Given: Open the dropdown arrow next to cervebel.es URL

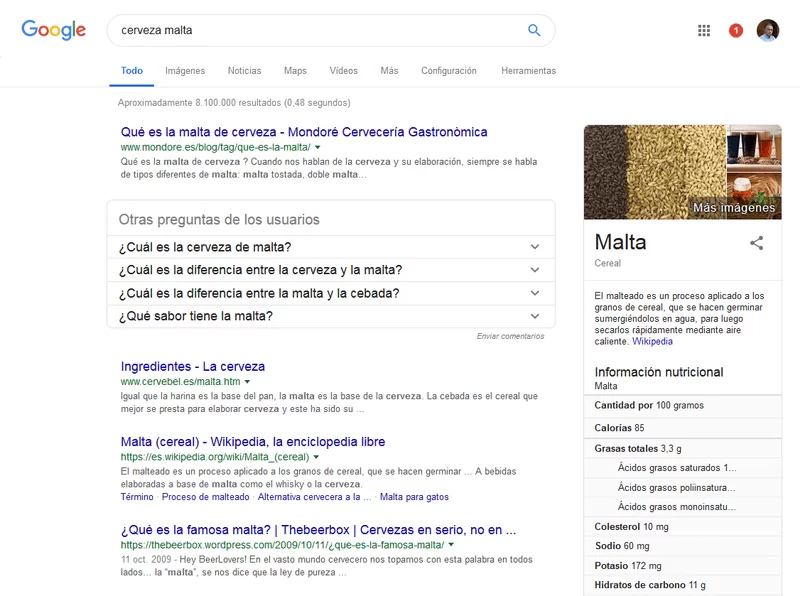Looking at the screenshot, I should coord(247,382).
